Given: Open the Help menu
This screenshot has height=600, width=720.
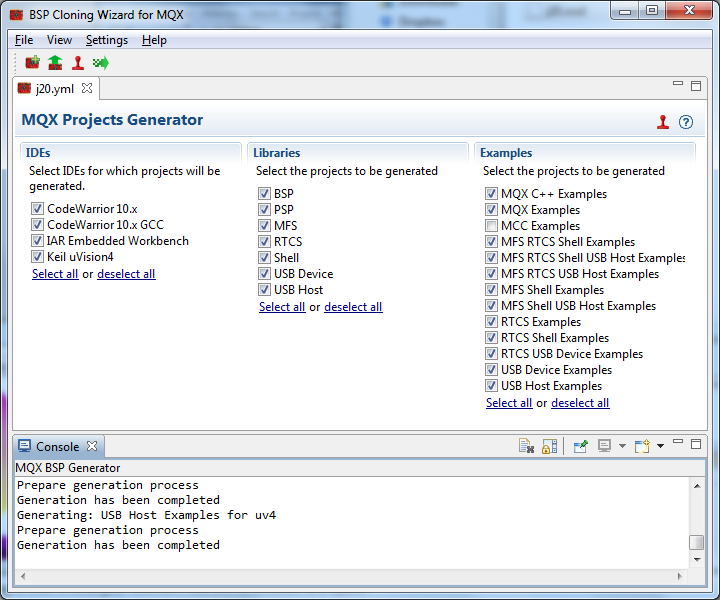Looking at the screenshot, I should [154, 40].
